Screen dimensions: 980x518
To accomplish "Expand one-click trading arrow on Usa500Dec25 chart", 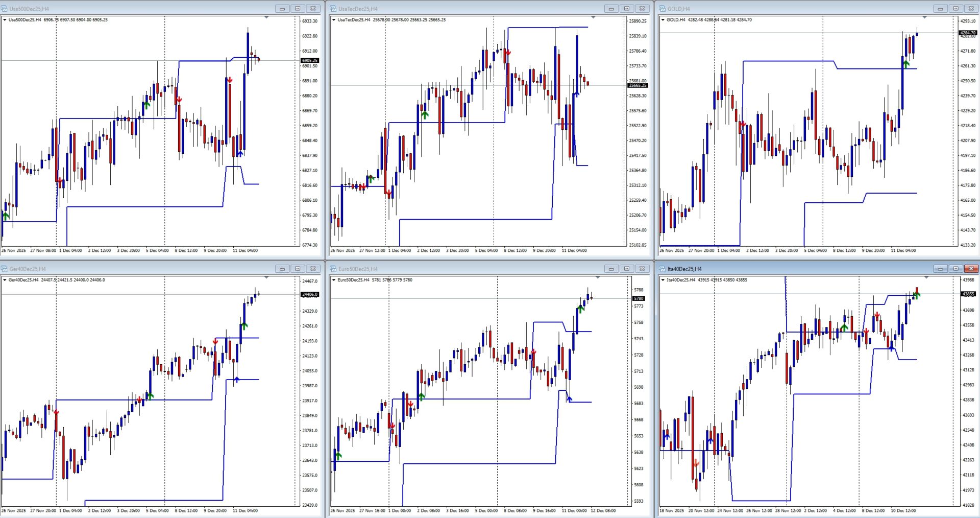I will point(5,20).
